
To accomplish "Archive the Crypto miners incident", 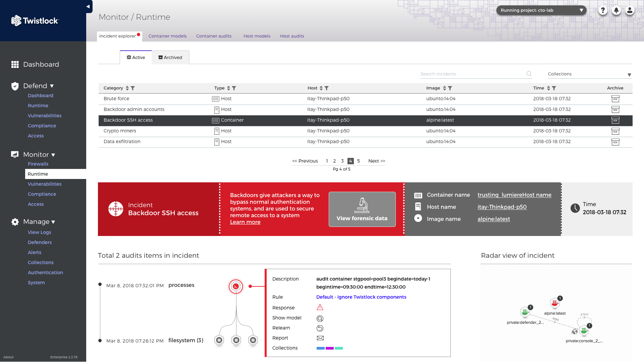I will click(615, 131).
